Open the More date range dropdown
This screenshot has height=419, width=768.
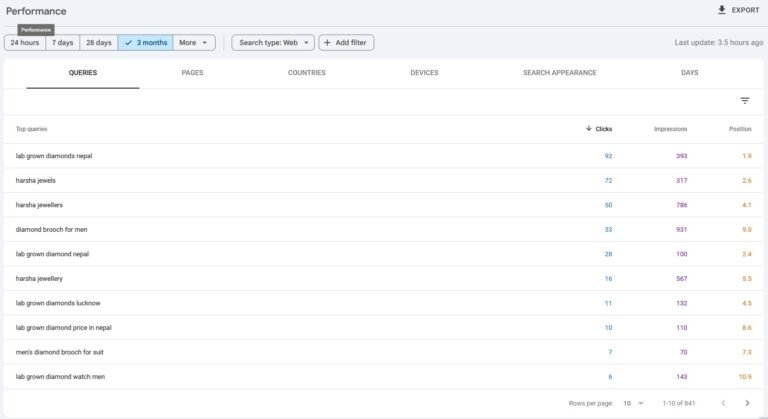(x=194, y=43)
